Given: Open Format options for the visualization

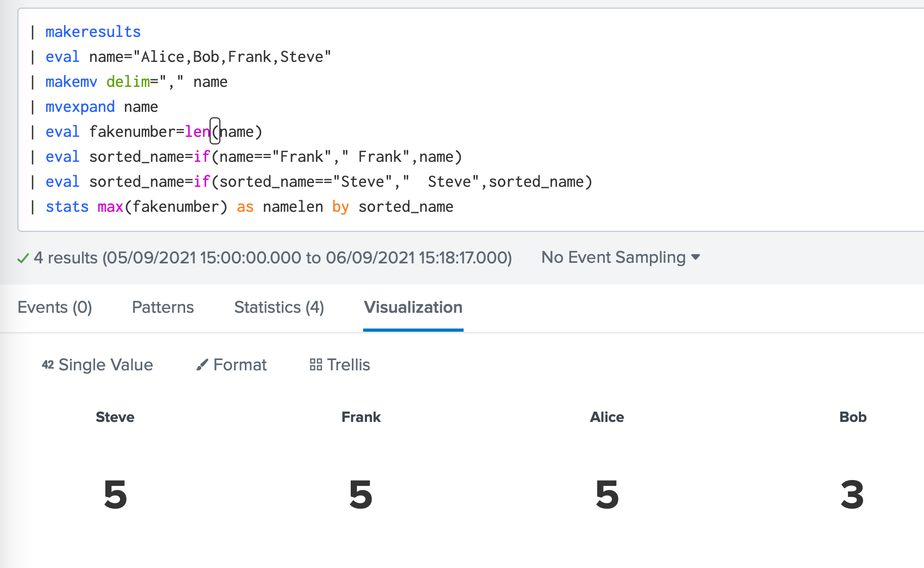Looking at the screenshot, I should (x=231, y=365).
